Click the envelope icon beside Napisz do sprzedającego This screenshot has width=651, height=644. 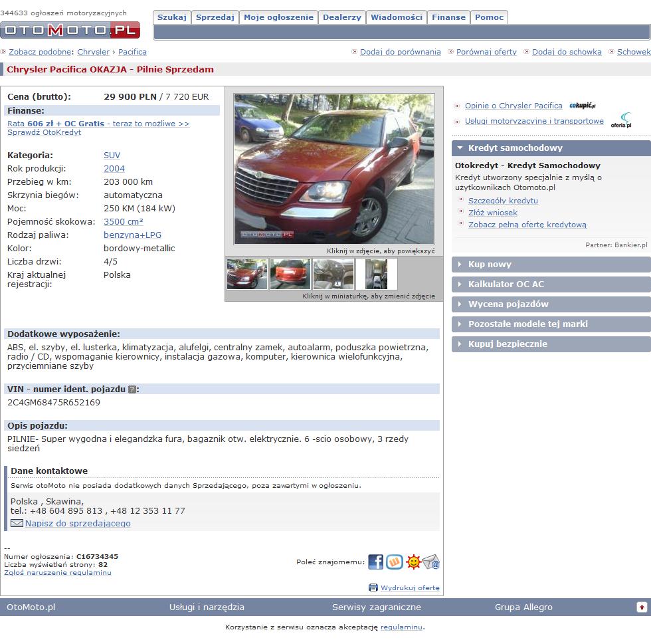click(x=17, y=523)
